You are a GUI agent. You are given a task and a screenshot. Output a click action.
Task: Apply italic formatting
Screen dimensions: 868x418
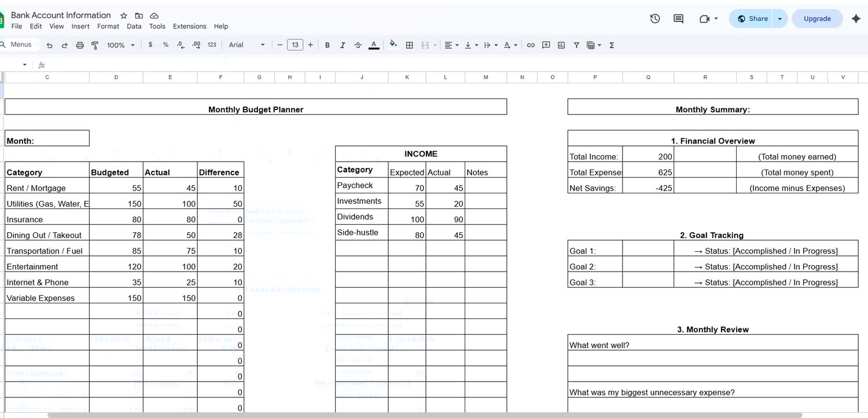(342, 45)
